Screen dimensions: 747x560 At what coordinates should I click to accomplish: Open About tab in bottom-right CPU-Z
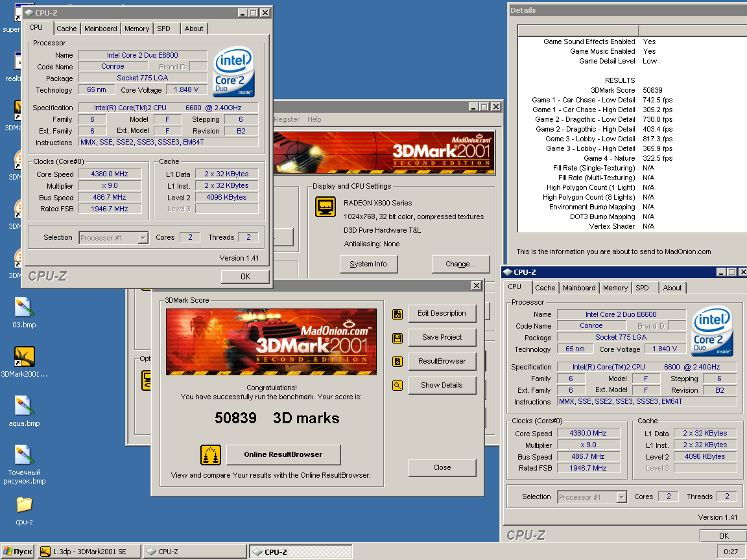click(672, 288)
